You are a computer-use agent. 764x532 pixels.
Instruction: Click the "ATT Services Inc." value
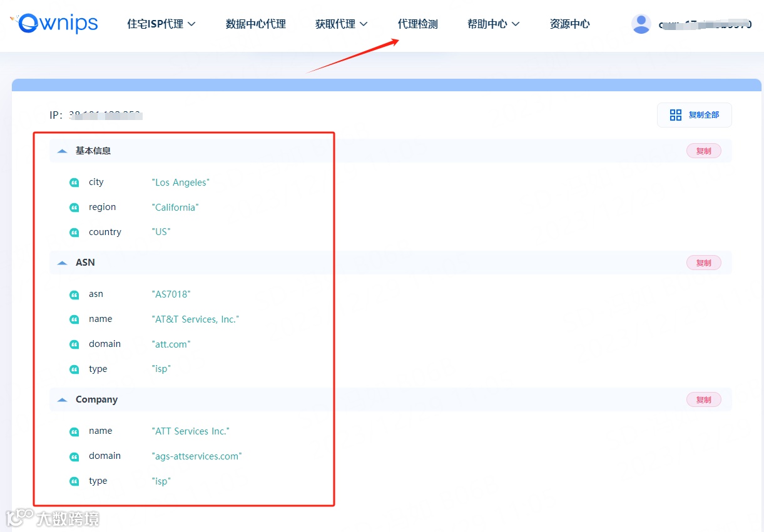pyautogui.click(x=191, y=431)
